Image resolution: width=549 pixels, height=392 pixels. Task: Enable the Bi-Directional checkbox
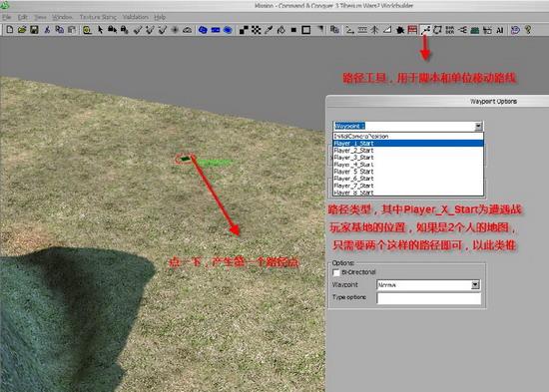(336, 272)
